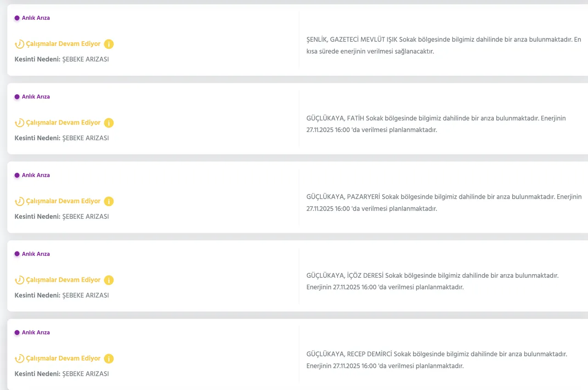Click the ŞENLİK, GAZETECİ MEVLÜT IŞIK outage description
Viewport: 588px width, 390px height.
pos(443,45)
